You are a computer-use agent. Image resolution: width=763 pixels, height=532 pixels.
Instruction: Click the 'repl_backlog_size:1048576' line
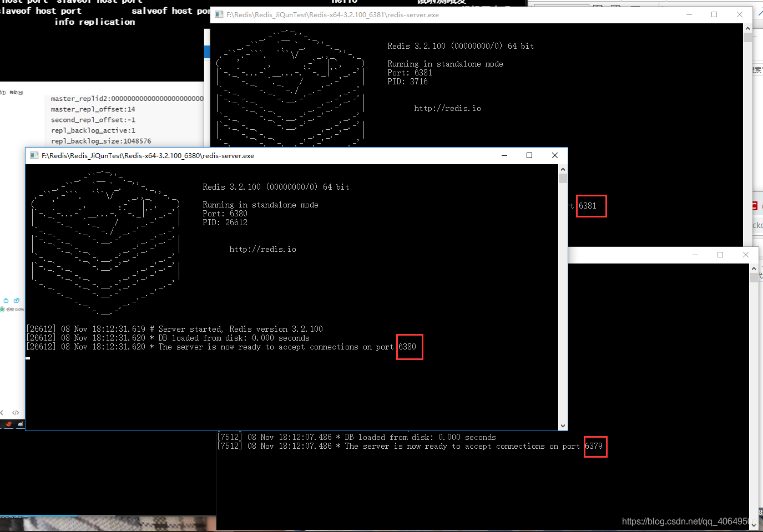coord(101,141)
